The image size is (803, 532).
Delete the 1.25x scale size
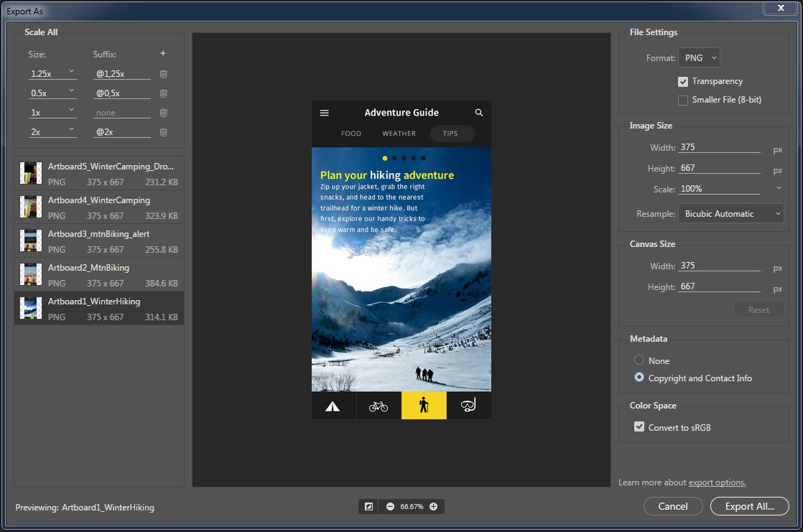[x=163, y=73]
